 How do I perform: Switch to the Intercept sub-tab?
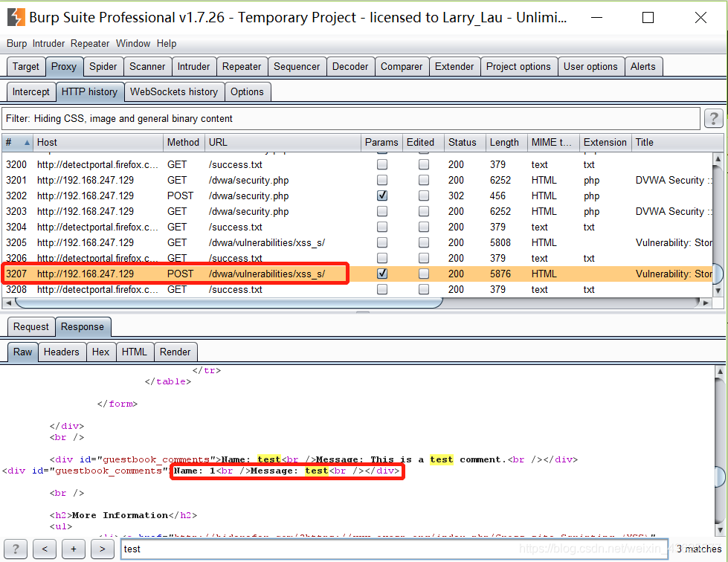click(x=31, y=92)
